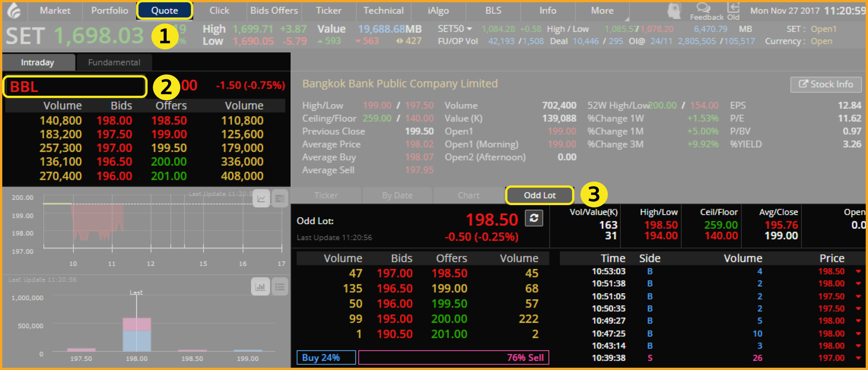Select main bid price 197.50

coord(114,134)
